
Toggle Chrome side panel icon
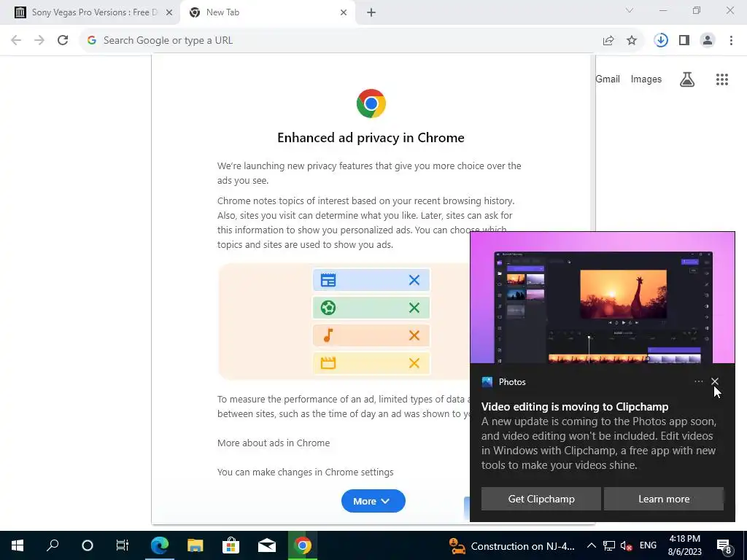tap(684, 41)
